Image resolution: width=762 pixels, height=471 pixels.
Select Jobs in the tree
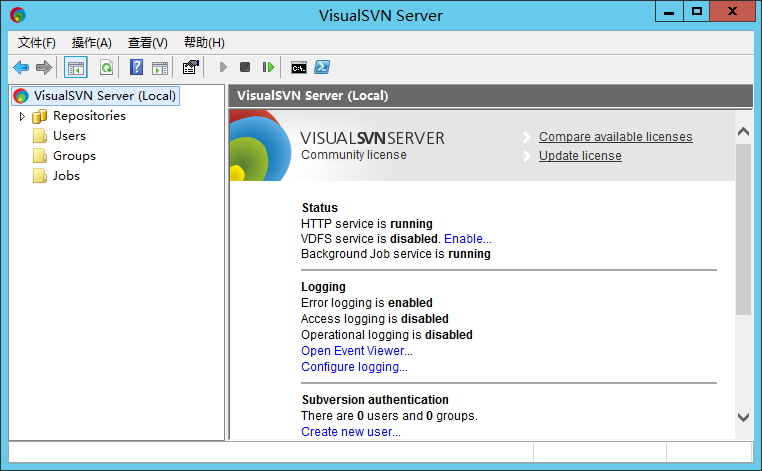(66, 175)
